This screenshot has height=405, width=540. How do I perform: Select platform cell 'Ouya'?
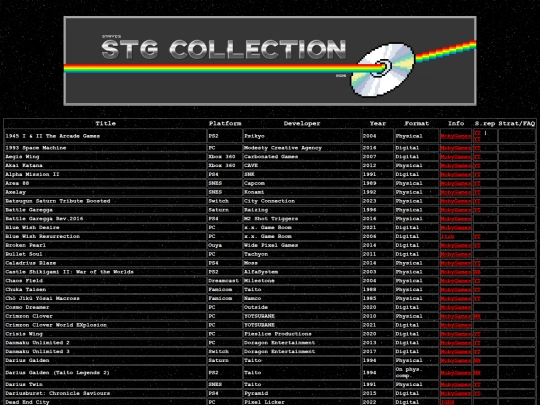pos(225,246)
